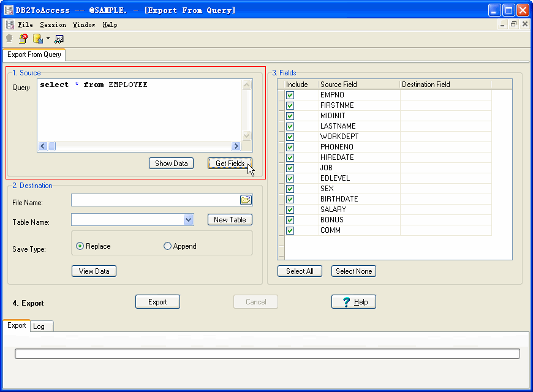Click the New Table button
Screen dimensions: 533x392
230,220
